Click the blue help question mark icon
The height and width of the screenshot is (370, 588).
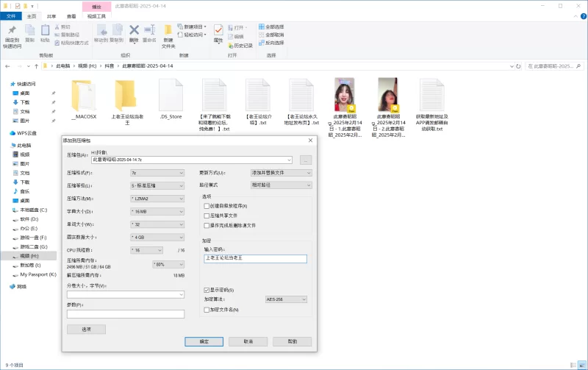click(584, 16)
